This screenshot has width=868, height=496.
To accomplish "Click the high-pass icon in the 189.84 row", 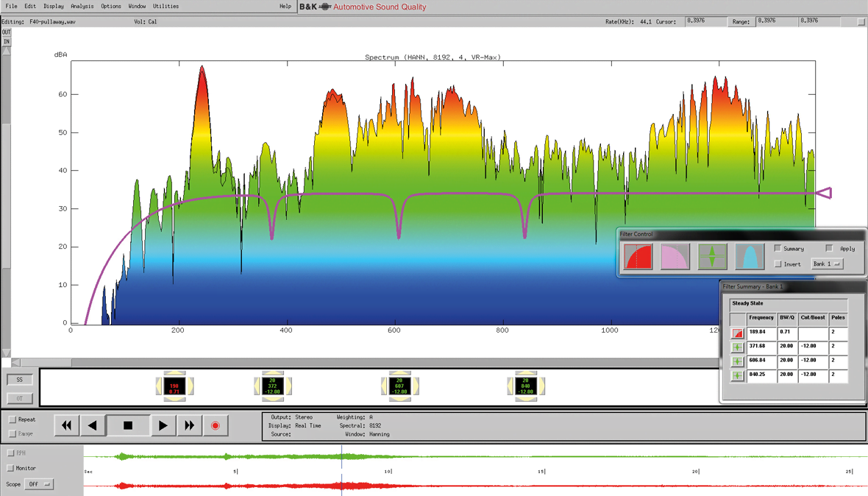I will coord(737,333).
